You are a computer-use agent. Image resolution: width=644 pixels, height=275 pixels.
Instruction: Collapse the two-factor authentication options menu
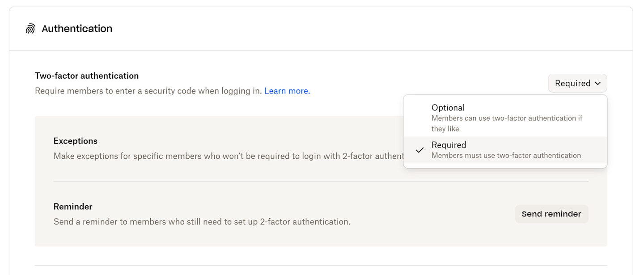click(x=577, y=83)
